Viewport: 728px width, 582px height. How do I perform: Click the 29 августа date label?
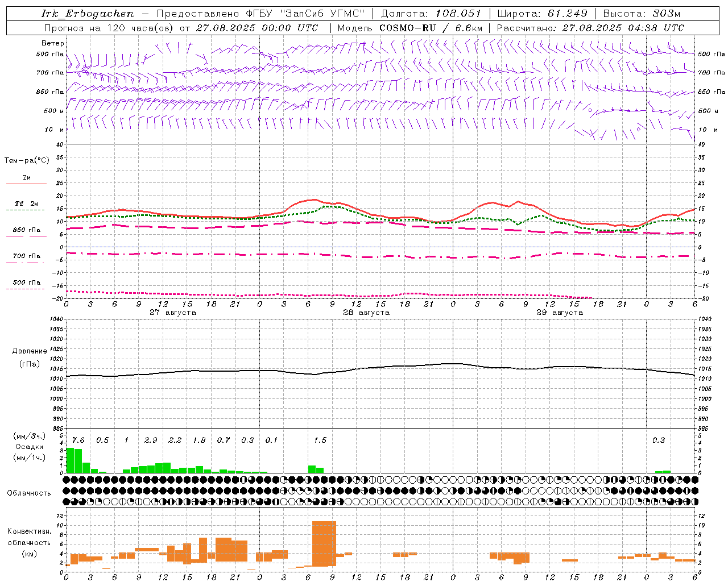560,313
